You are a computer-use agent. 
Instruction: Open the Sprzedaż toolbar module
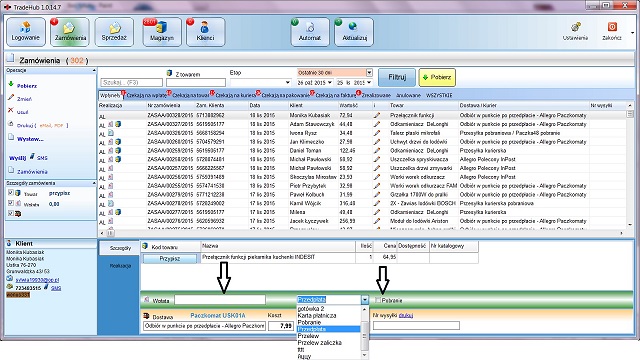pos(114,32)
